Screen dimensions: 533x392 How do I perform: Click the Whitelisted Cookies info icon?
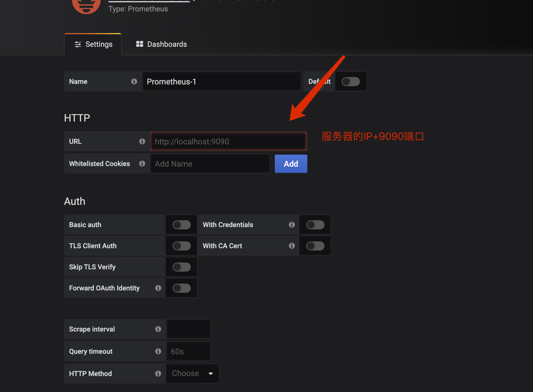click(x=142, y=164)
